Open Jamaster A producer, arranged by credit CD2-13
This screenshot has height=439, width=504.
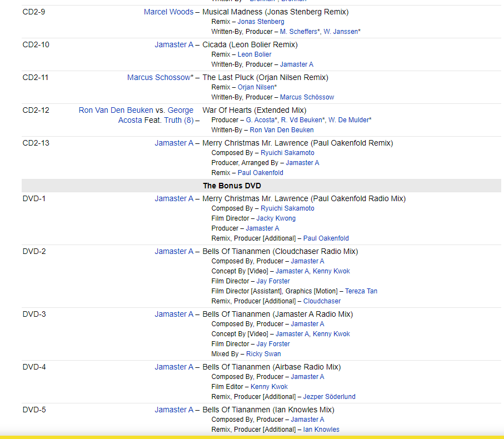click(302, 163)
